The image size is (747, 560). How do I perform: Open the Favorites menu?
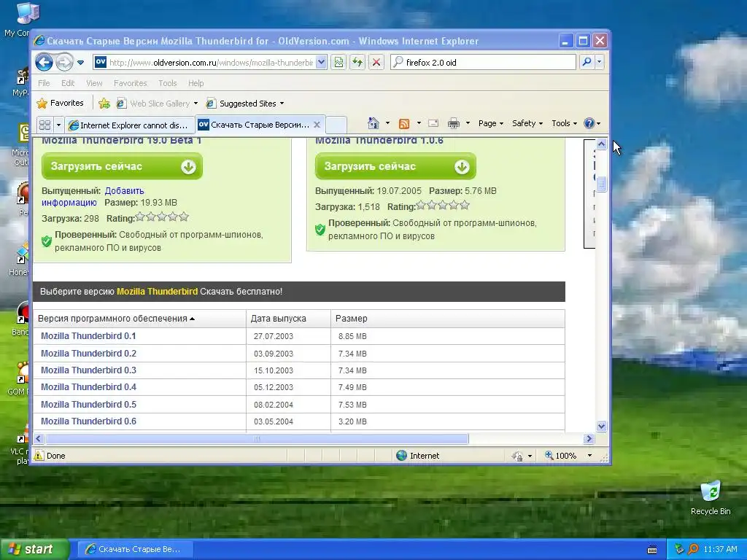click(x=130, y=83)
